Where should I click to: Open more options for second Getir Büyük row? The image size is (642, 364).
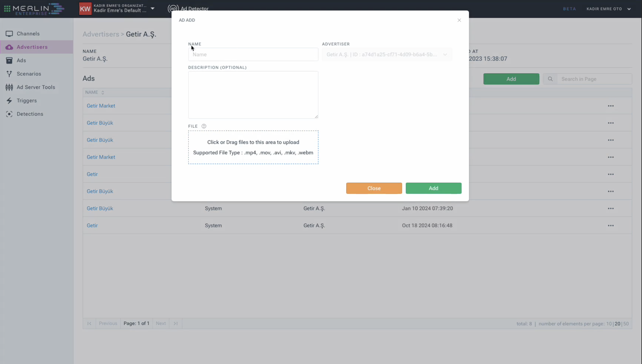(x=611, y=140)
